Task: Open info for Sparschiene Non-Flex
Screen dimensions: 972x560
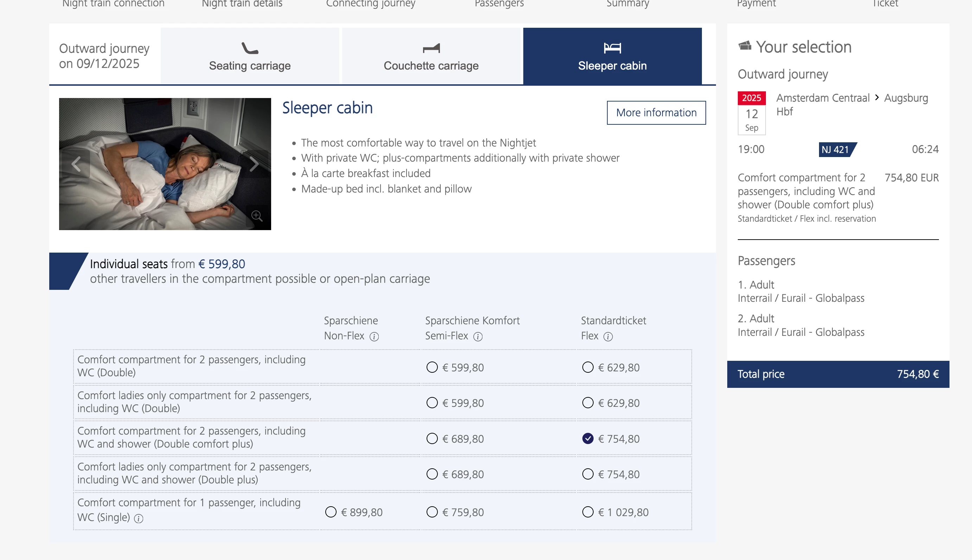Action: [374, 337]
